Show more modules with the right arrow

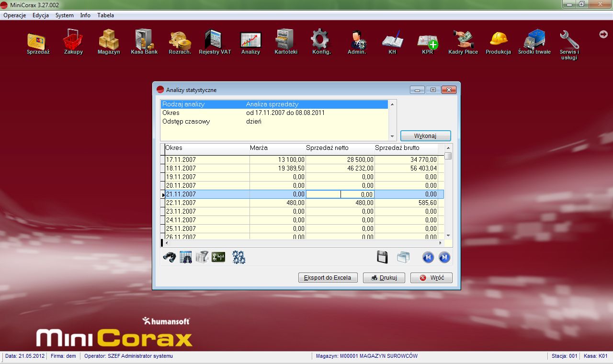[603, 34]
